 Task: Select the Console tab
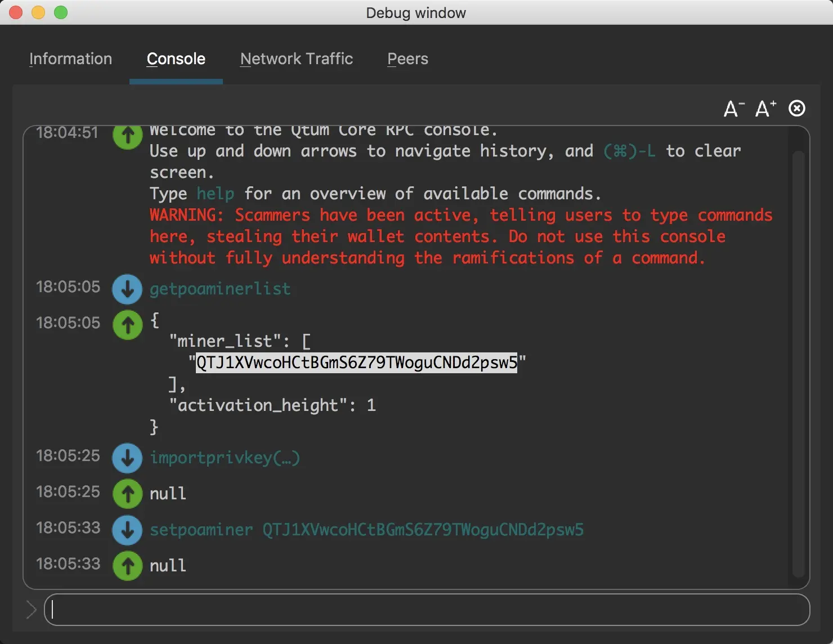[176, 59]
